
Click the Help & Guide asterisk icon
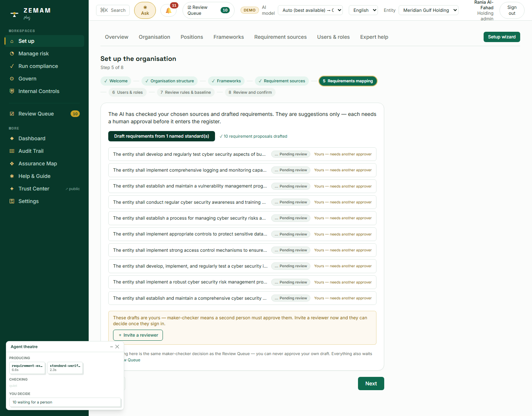[x=12, y=176]
